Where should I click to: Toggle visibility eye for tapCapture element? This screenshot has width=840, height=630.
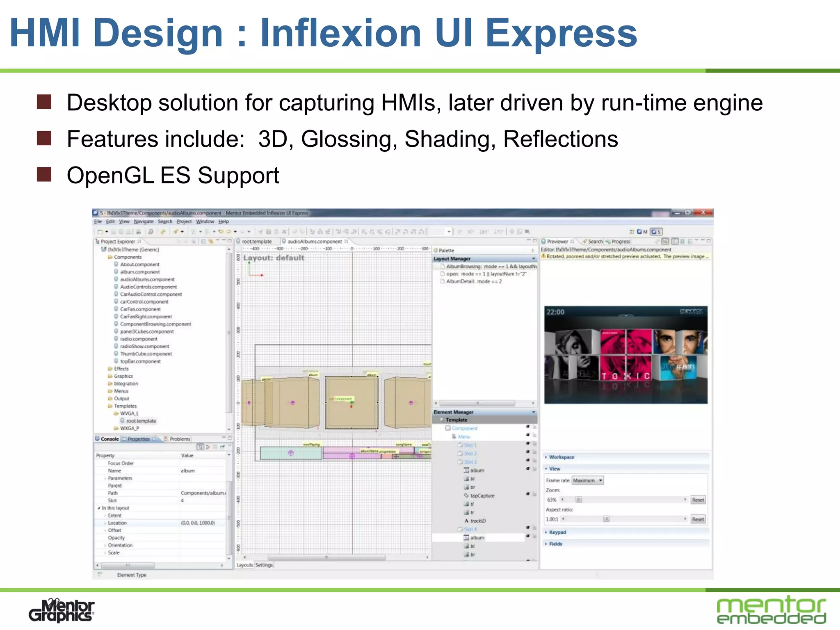[528, 494]
